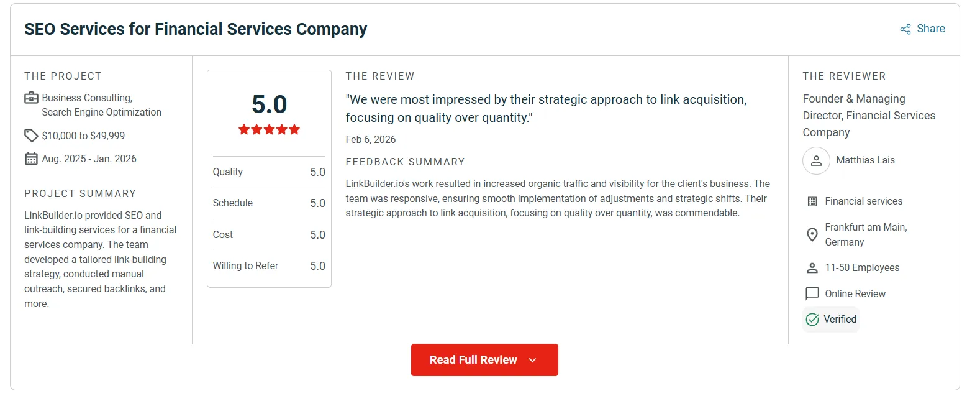
Task: Click the location pin for Frankfurt
Action: point(812,234)
